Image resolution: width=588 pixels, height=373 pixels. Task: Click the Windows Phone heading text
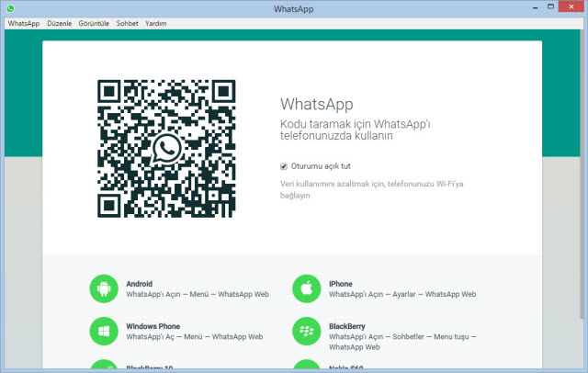153,326
